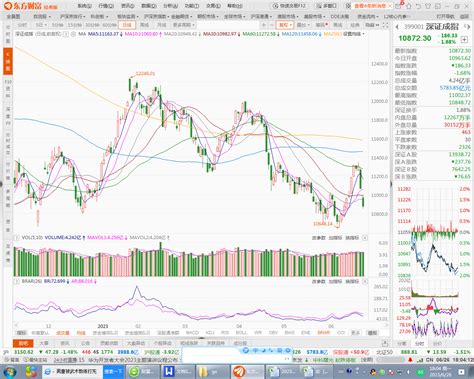Click export icon at bottom right of tabs
The image size is (474, 379).
pyautogui.click(x=385, y=343)
